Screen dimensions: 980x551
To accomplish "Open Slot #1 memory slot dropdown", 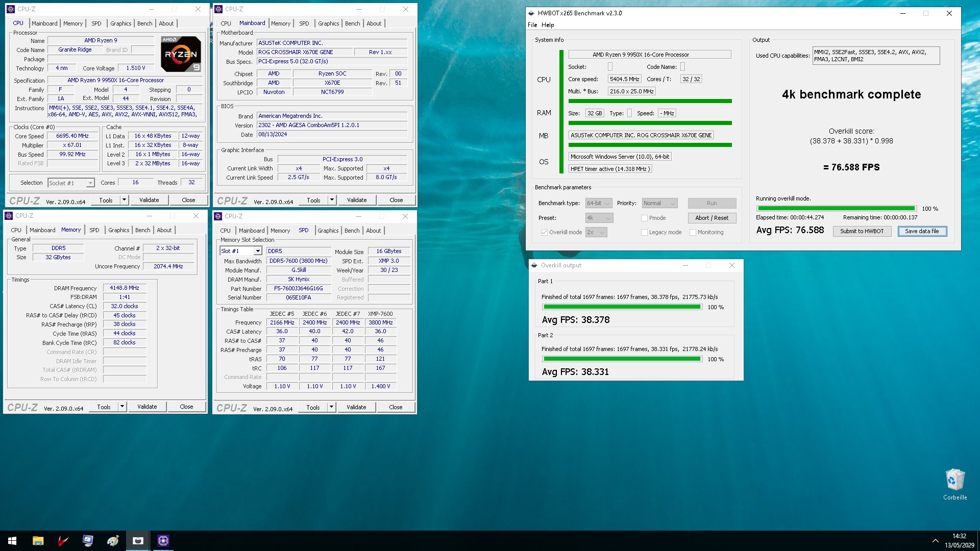I will coord(241,251).
